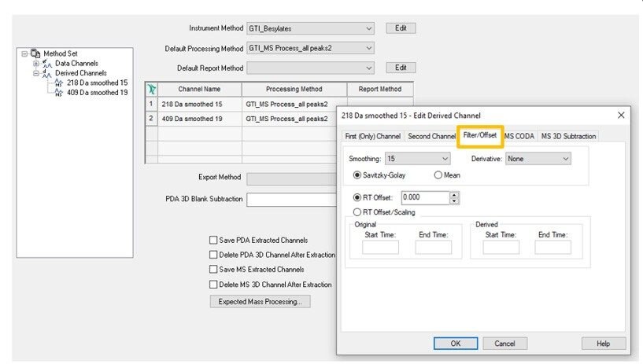Viewport: 643px width, 364px height.
Task: Click the Method Set tree icon
Action: (35, 53)
